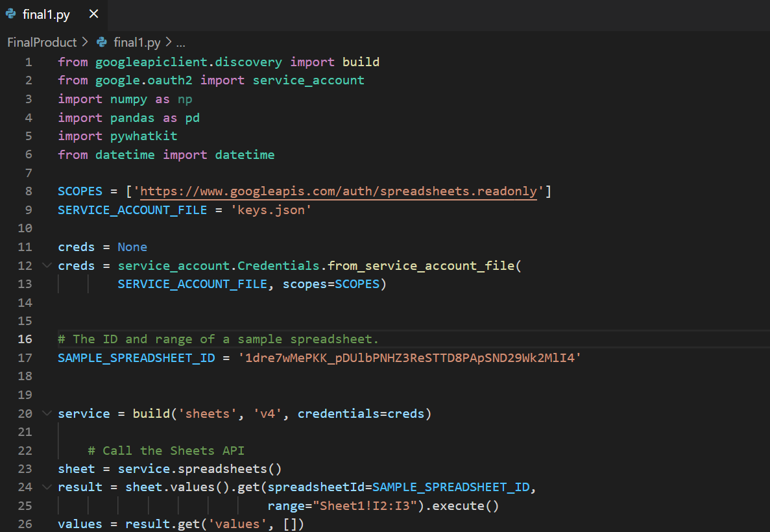Click spreadsheet ID string '1dre7wMePKK...'
This screenshot has height=532, width=770.
pyautogui.click(x=409, y=358)
